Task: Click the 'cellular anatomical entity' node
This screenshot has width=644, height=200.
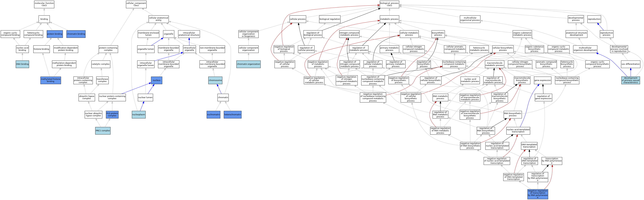Action: 158,19
